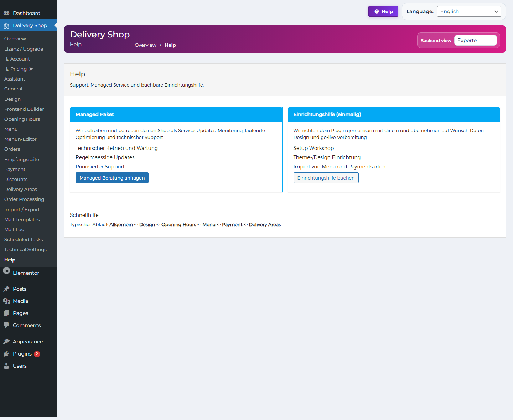
Task: Click Managed Beratung anfragen button
Action: click(112, 178)
